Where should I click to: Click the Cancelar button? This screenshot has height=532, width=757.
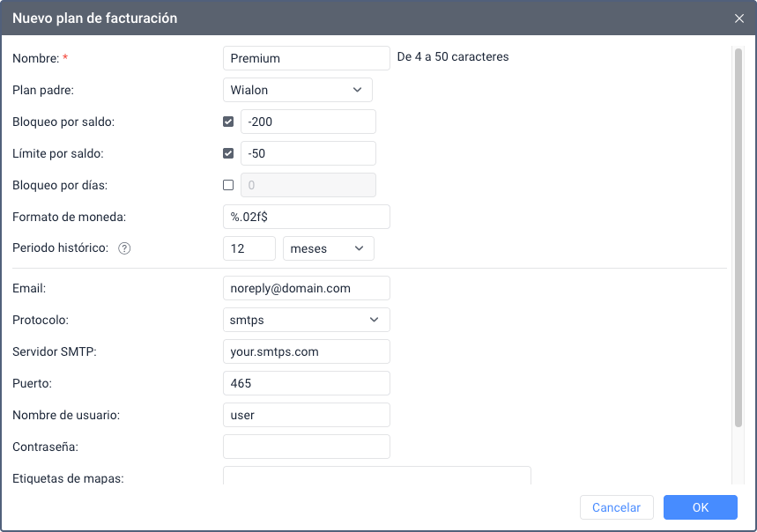[x=616, y=507]
